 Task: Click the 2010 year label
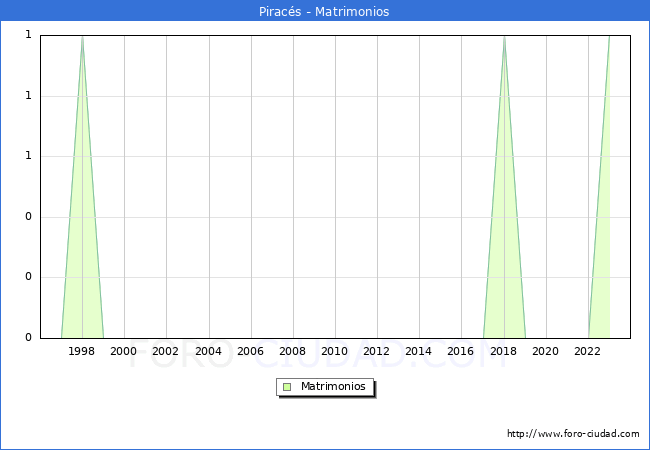tap(335, 351)
